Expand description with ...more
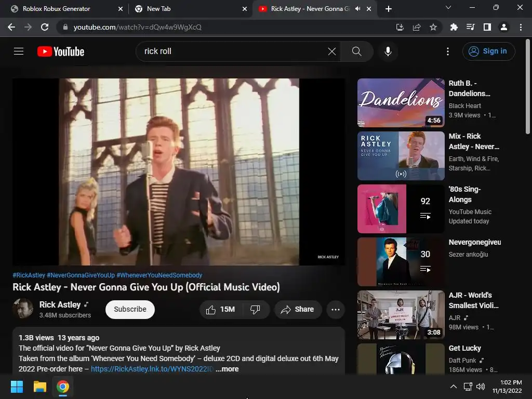The width and height of the screenshot is (532, 399). point(227,369)
